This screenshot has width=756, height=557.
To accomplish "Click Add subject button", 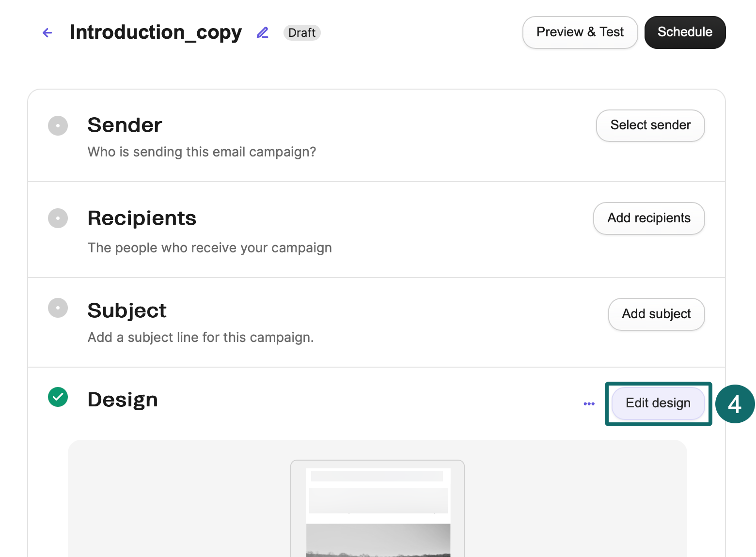I will pyautogui.click(x=656, y=314).
